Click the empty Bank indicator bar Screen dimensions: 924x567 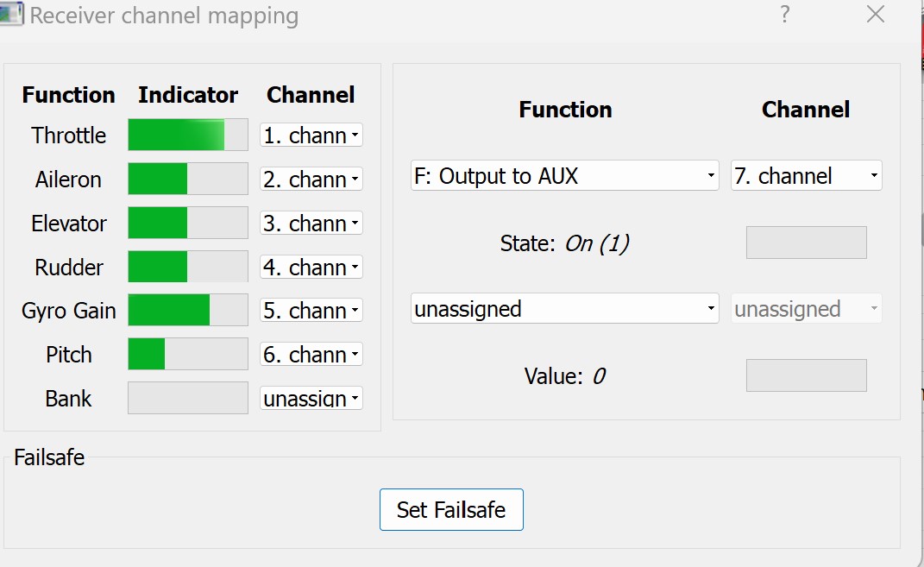click(188, 399)
